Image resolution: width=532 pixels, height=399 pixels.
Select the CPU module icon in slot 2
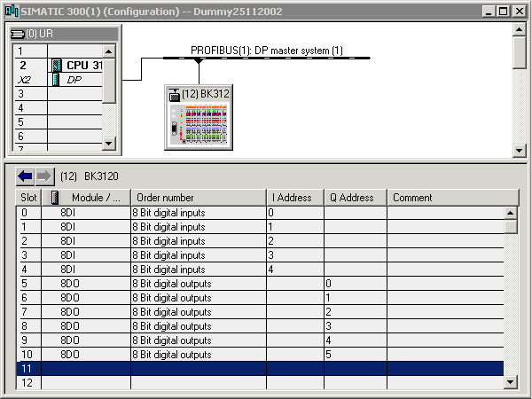[57, 65]
